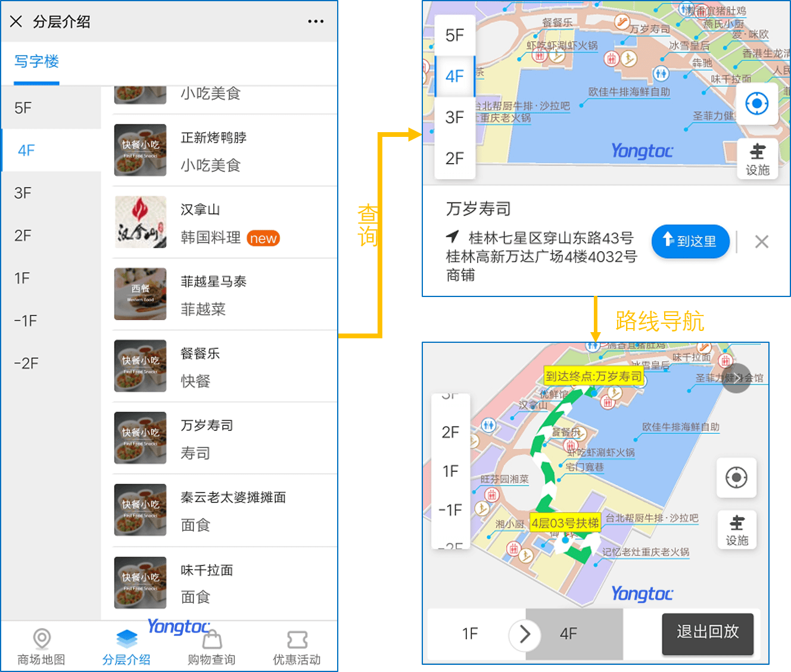Screen dimensions: 791x672
Task: Select the 1F step in route bar
Action: click(470, 634)
